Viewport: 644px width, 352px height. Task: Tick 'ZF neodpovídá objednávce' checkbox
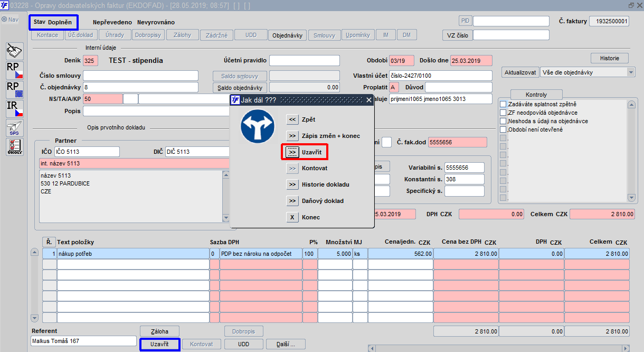click(503, 113)
